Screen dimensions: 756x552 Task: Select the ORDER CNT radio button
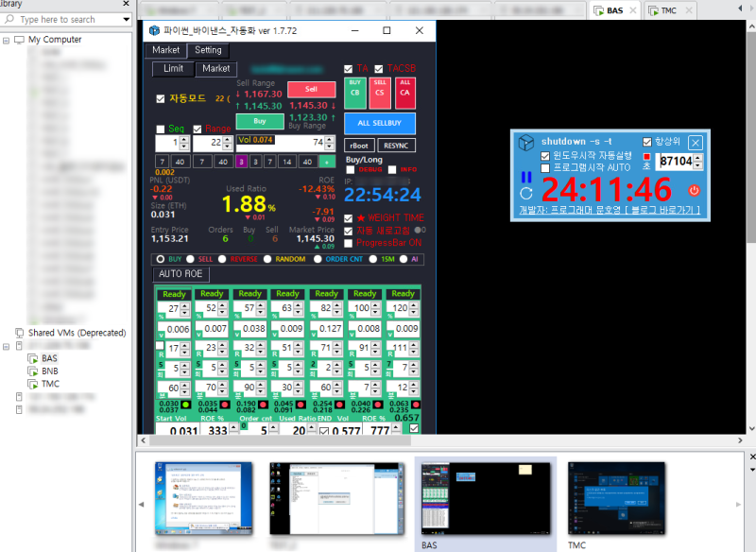click(318, 259)
